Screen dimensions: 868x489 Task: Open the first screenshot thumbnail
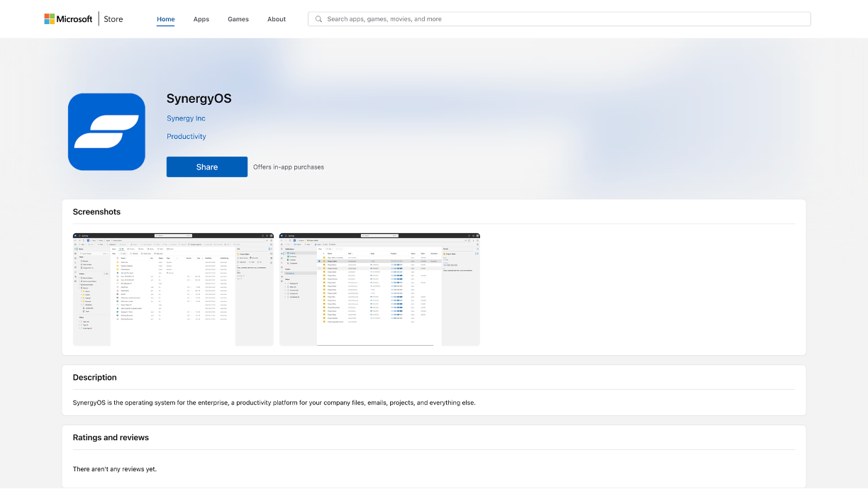tap(173, 289)
